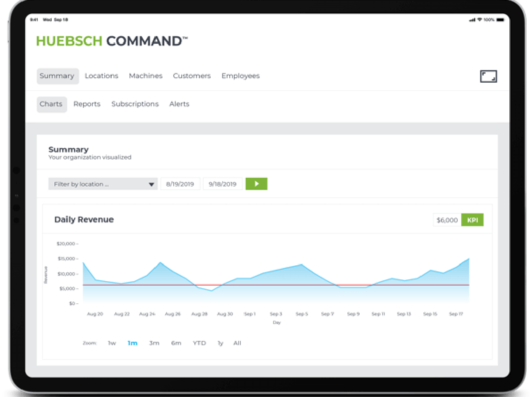The width and height of the screenshot is (532, 397).
Task: Tap the Wi-Fi icon in status bar
Action: [479, 20]
